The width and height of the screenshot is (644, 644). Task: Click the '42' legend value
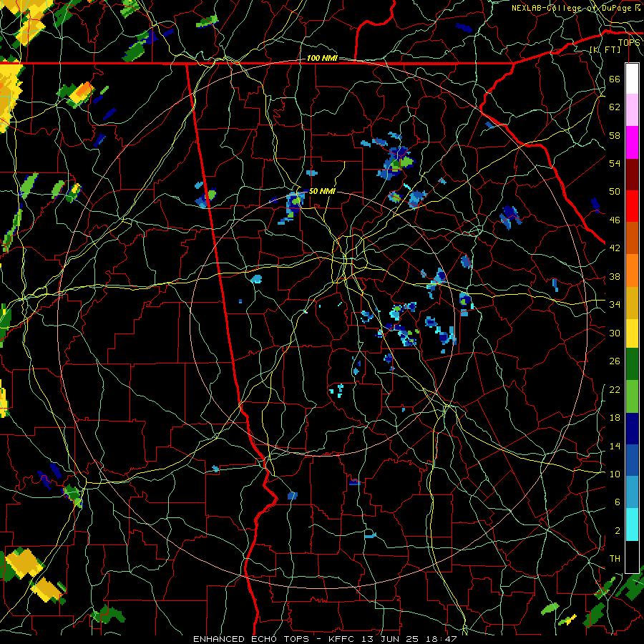[615, 248]
